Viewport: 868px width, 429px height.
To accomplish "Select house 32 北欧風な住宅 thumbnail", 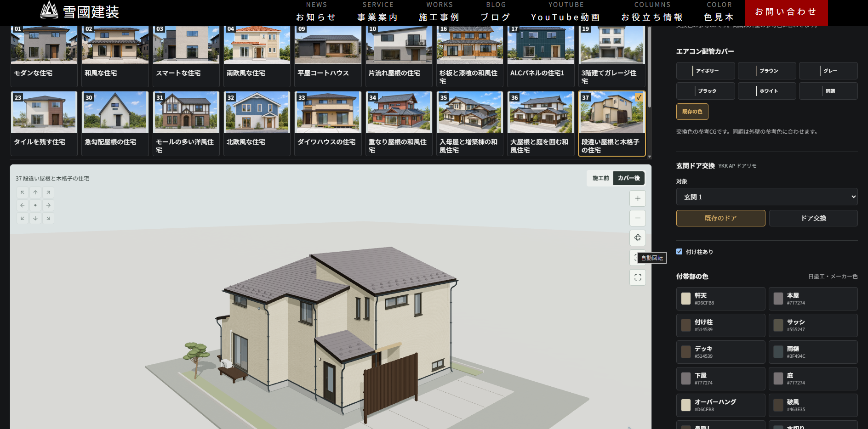I will (257, 124).
